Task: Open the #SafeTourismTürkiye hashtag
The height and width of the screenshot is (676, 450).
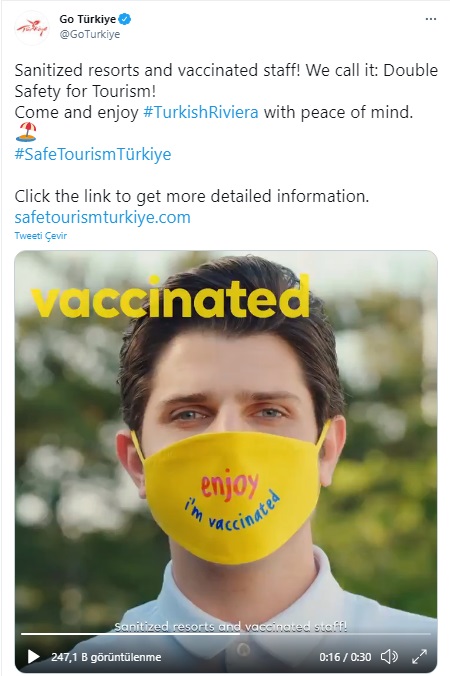Action: (93, 154)
